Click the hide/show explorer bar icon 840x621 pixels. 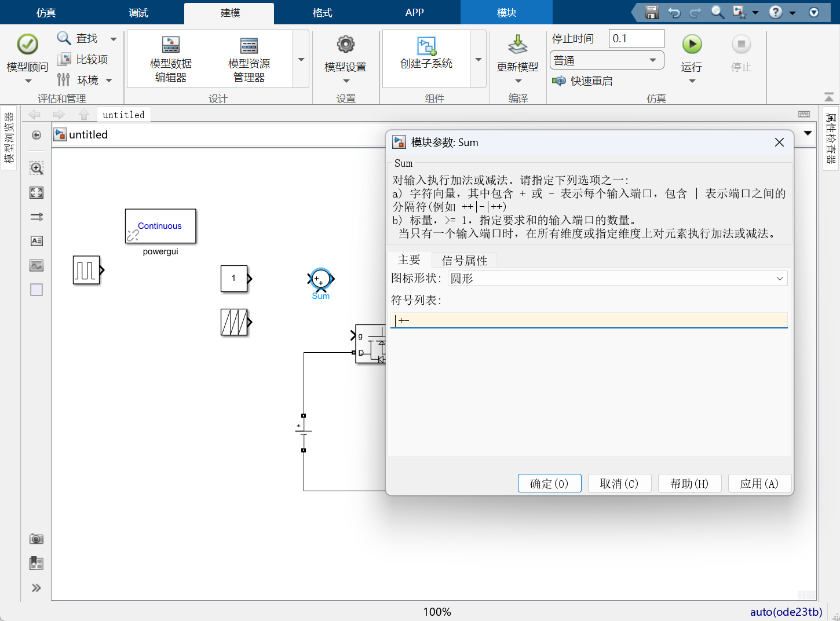tap(36, 135)
